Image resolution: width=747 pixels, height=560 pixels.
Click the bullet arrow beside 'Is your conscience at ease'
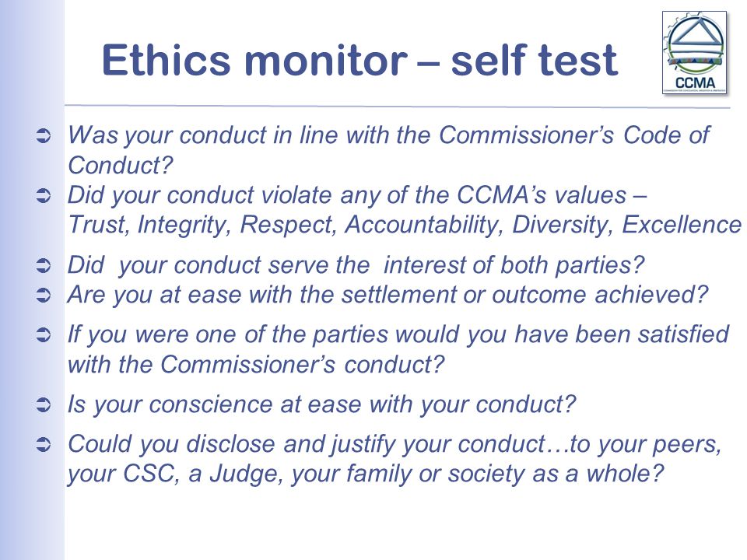[x=44, y=406]
